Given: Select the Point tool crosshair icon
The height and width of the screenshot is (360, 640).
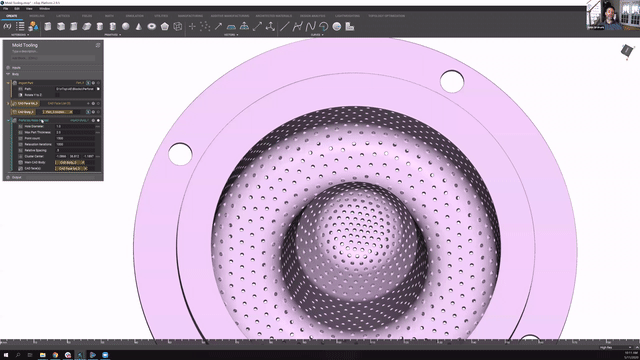Looking at the screenshot, I should 192,27.
